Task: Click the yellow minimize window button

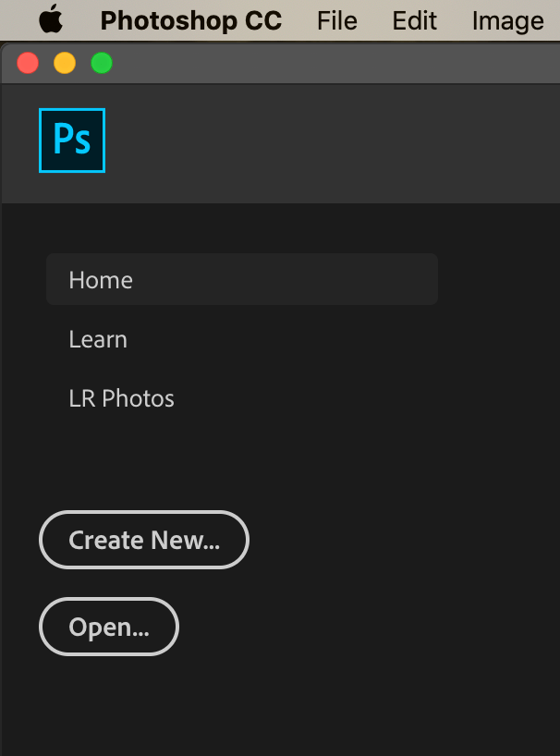Action: 64,63
